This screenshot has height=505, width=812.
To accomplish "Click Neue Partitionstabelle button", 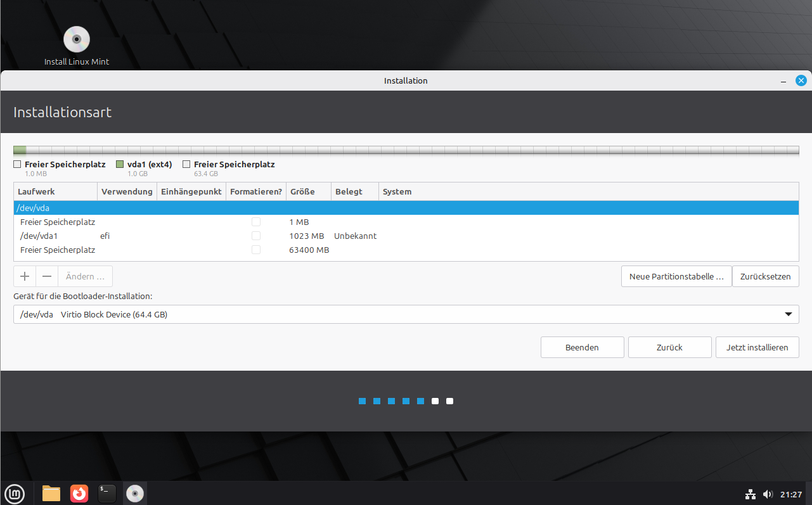I will point(676,276).
